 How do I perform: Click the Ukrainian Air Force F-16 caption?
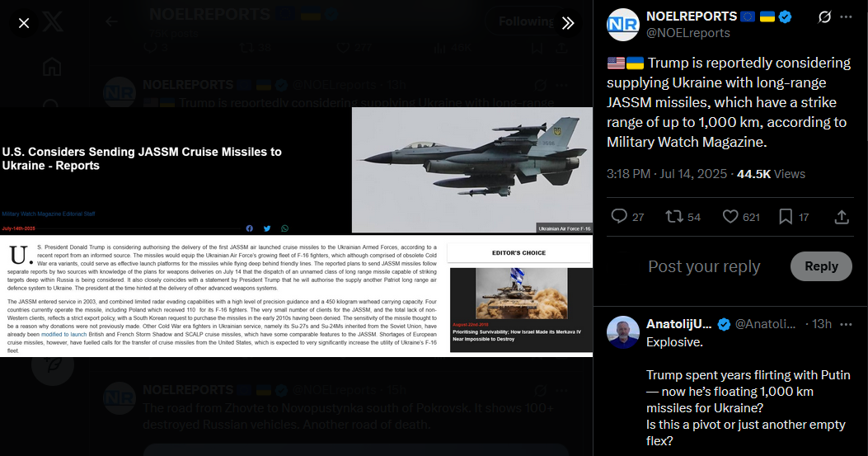[x=564, y=228]
